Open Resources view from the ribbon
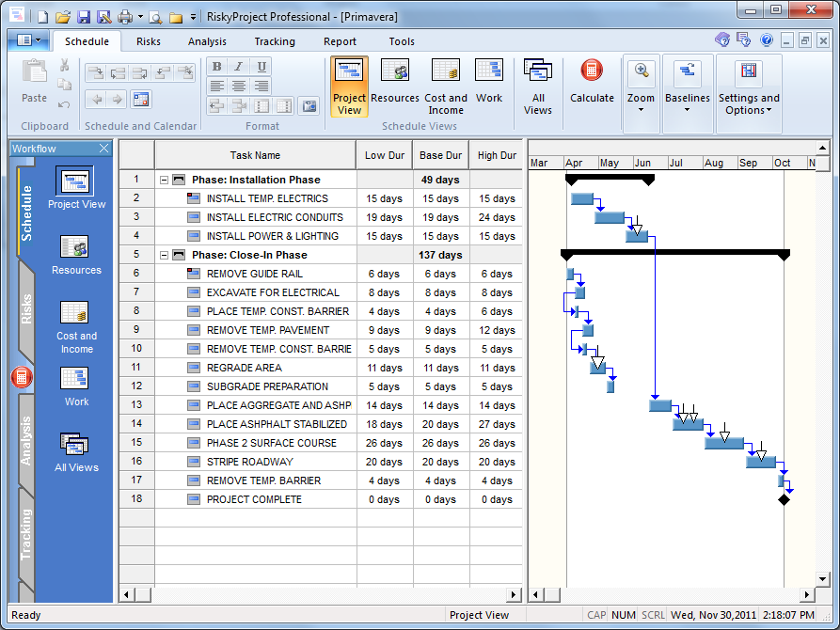The height and width of the screenshot is (630, 840). [x=395, y=82]
